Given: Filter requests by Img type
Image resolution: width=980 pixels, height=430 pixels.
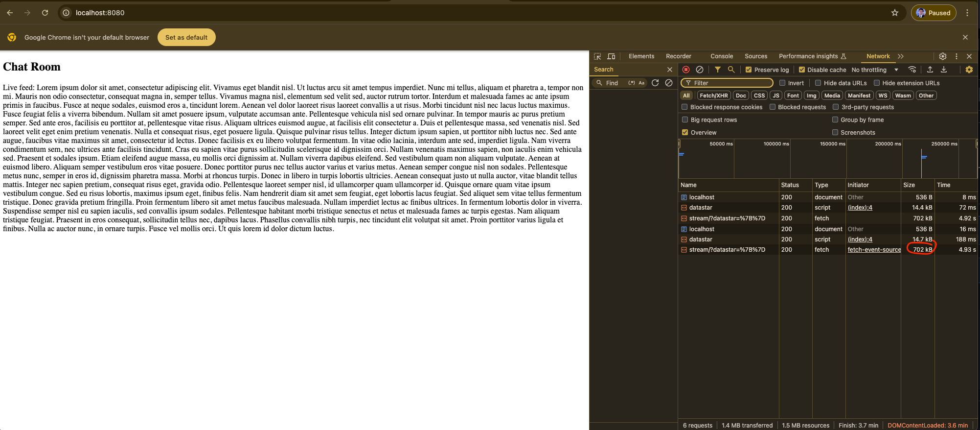Looking at the screenshot, I should coord(812,96).
